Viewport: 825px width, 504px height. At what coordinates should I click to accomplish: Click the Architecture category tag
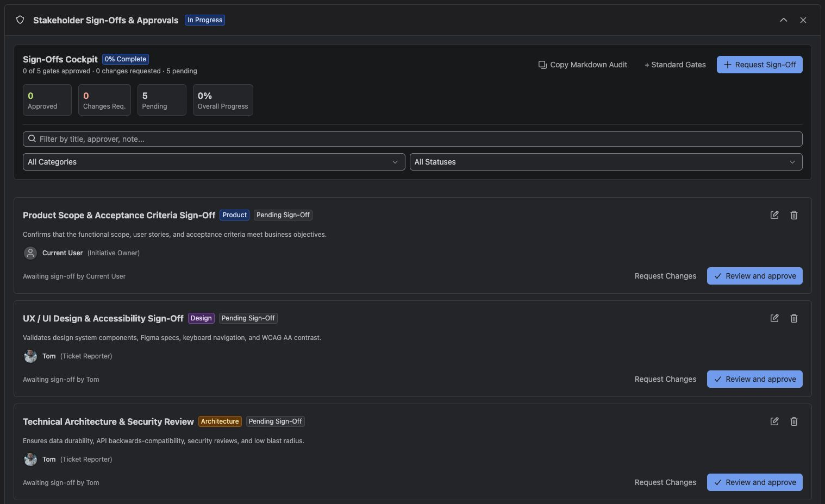pos(220,421)
